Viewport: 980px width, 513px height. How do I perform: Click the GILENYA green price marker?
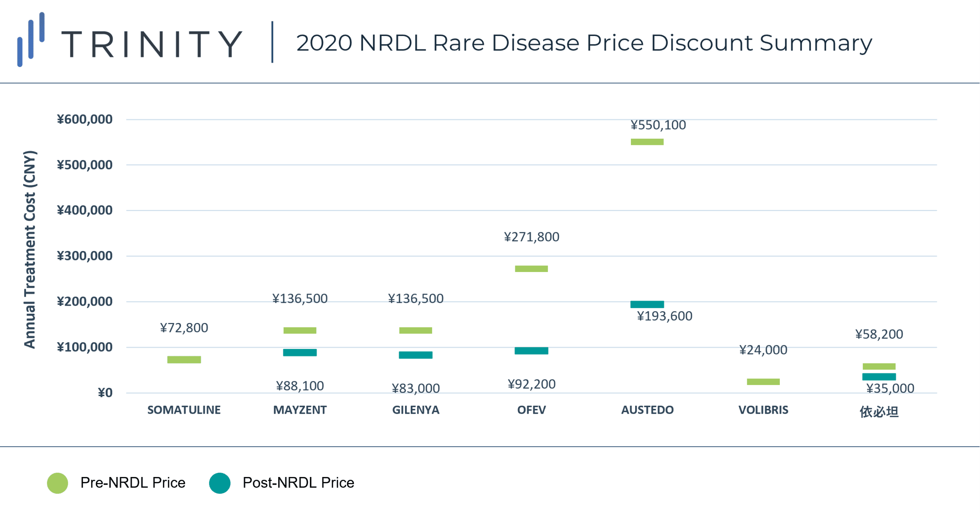tap(415, 330)
